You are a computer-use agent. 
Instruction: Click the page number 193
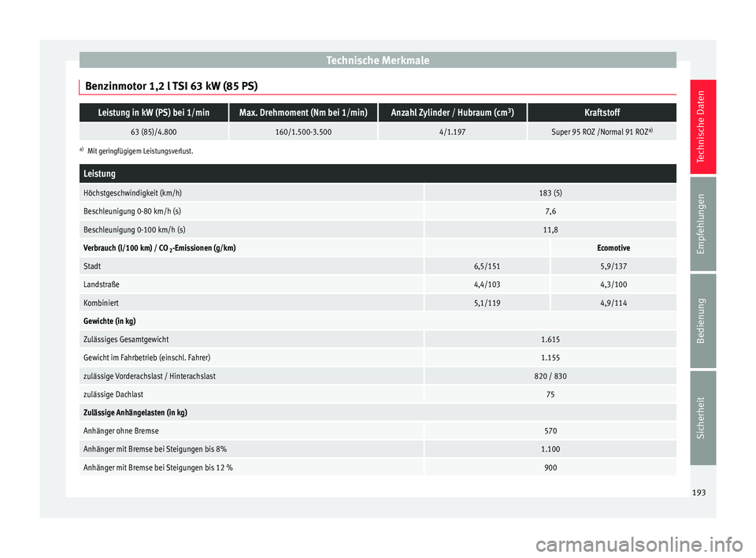pyautogui.click(x=699, y=493)
